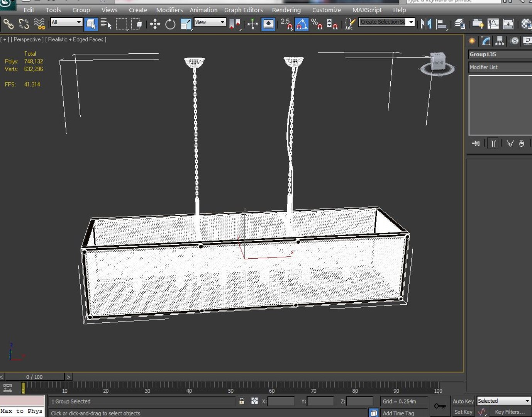This screenshot has height=417, width=532.
Task: Click the Use Pivot Point Center icon
Action: click(234, 24)
